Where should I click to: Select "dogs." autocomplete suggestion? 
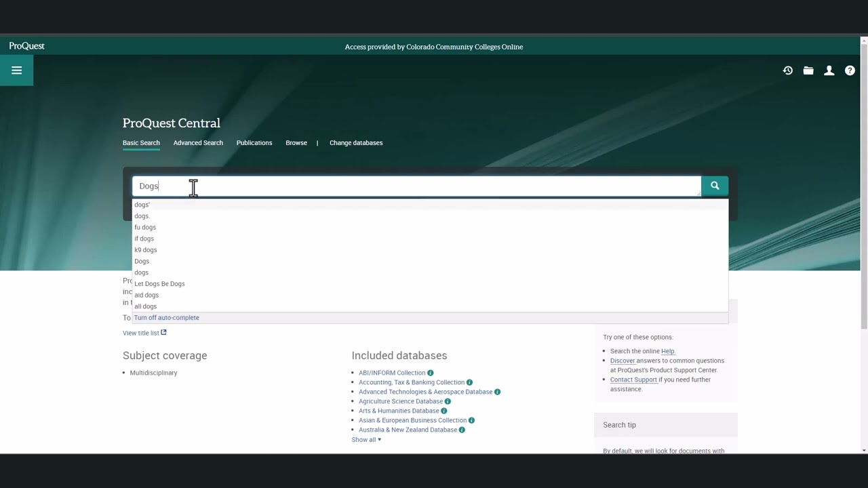pos(430,216)
